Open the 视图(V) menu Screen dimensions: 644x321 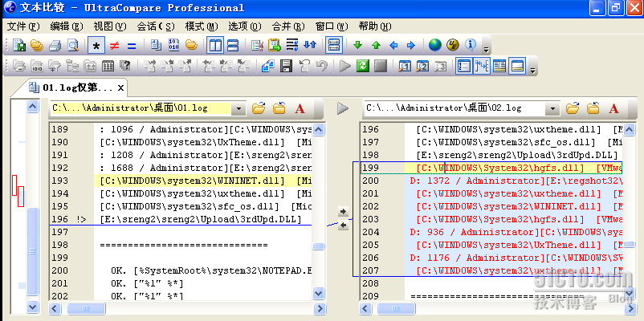(x=110, y=26)
